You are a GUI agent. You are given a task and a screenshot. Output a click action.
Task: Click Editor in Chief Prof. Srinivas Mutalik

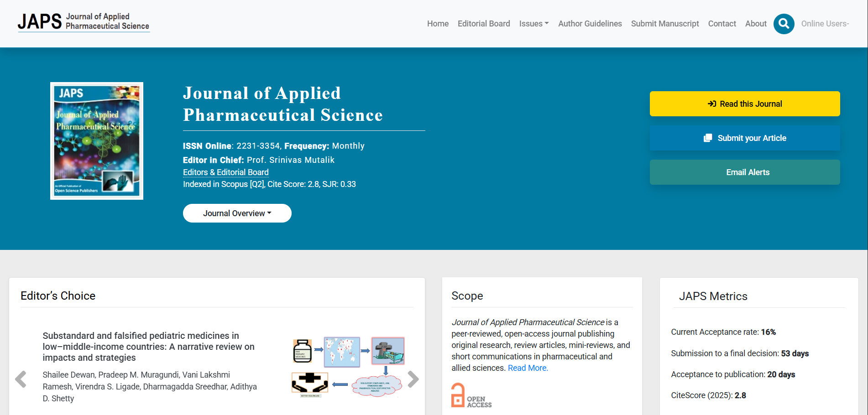tap(259, 160)
